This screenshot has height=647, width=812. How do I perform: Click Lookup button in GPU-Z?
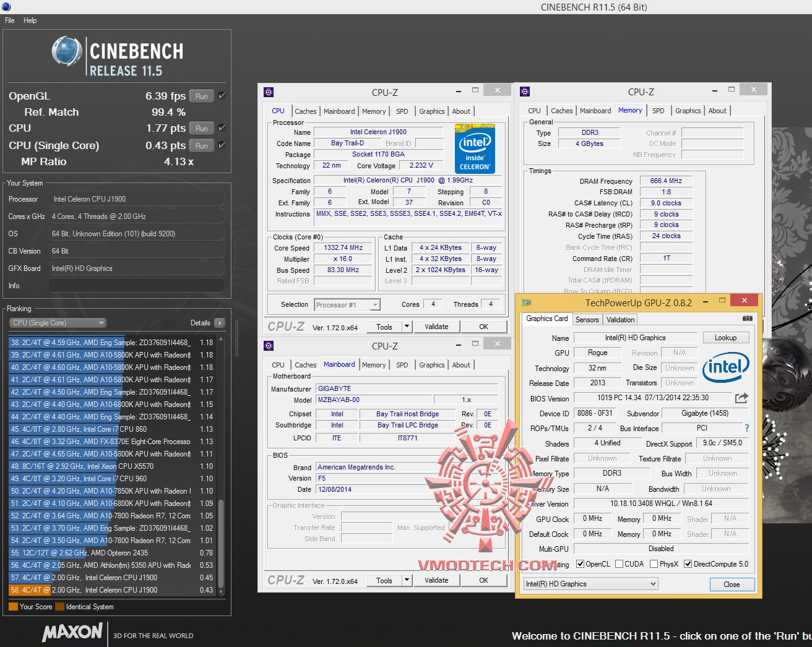(725, 338)
